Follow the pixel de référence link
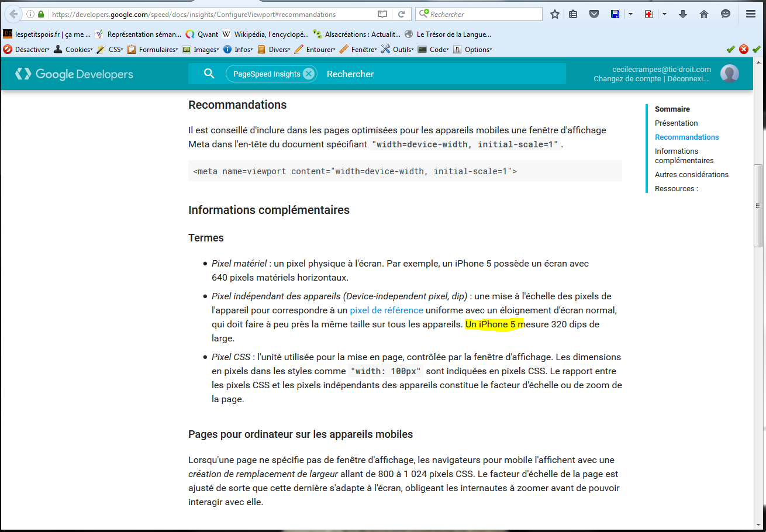 tap(387, 310)
